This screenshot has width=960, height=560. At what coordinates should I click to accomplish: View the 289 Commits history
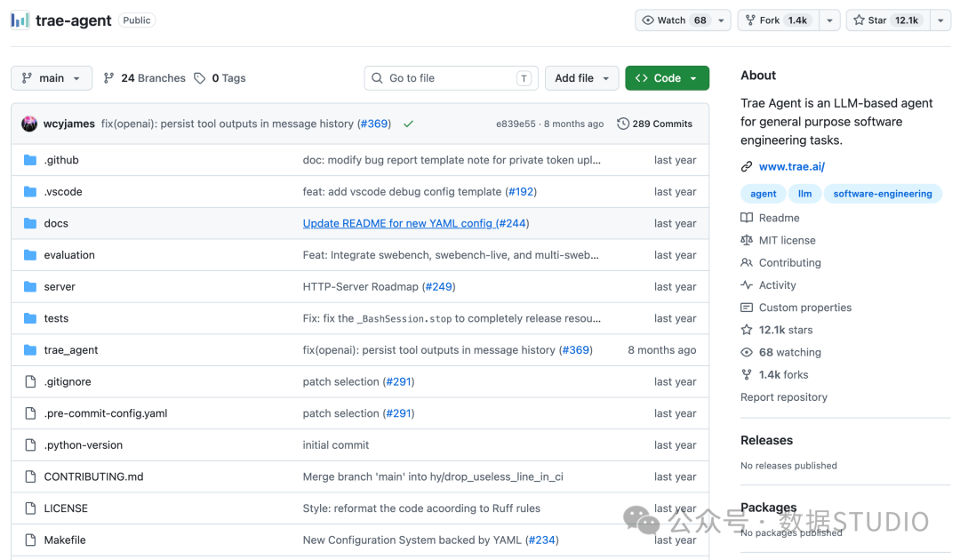(x=654, y=124)
